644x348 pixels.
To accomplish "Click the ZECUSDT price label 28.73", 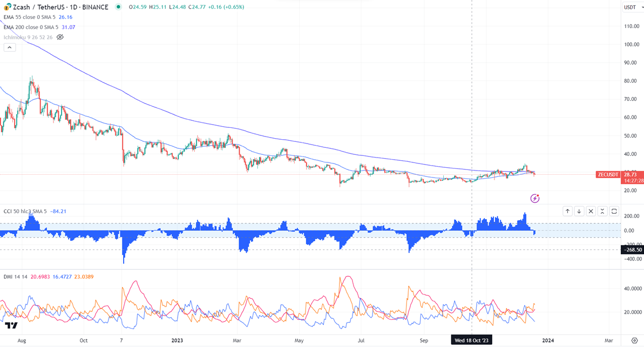I will click(x=620, y=175).
